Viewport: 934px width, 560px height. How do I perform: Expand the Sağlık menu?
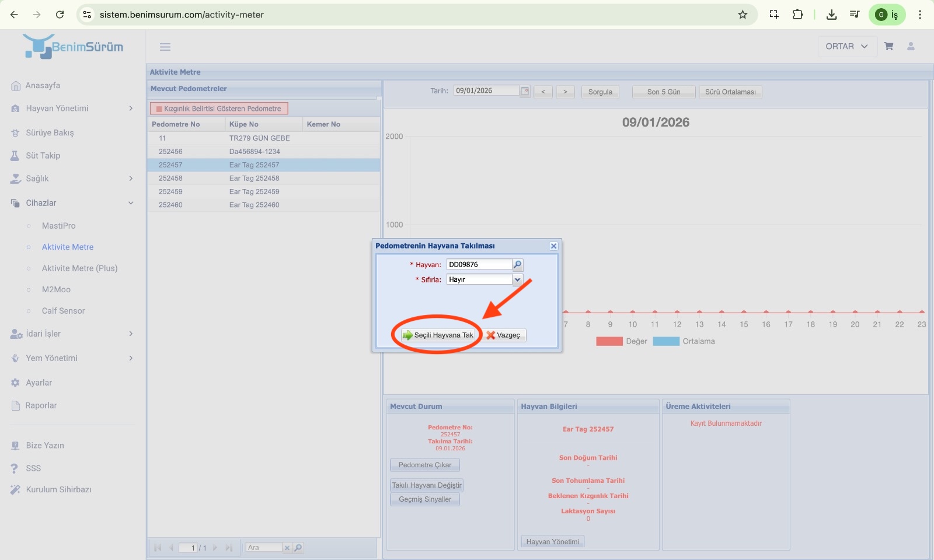(x=72, y=178)
